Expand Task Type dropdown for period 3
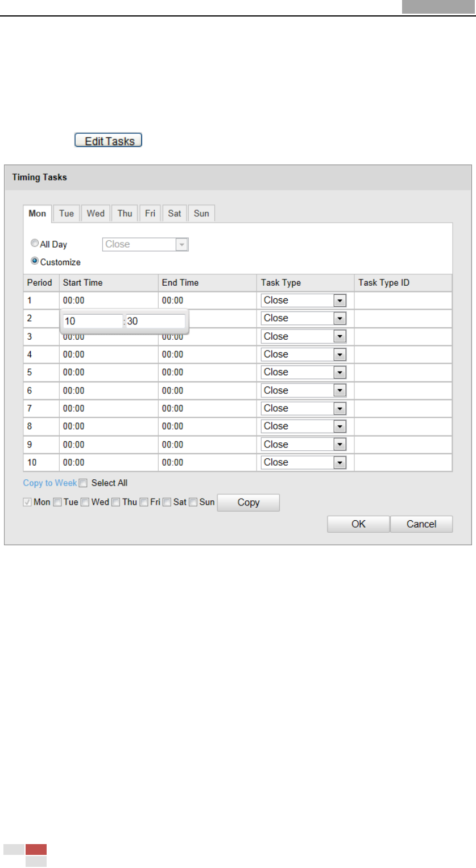476x868 pixels. pos(304,336)
